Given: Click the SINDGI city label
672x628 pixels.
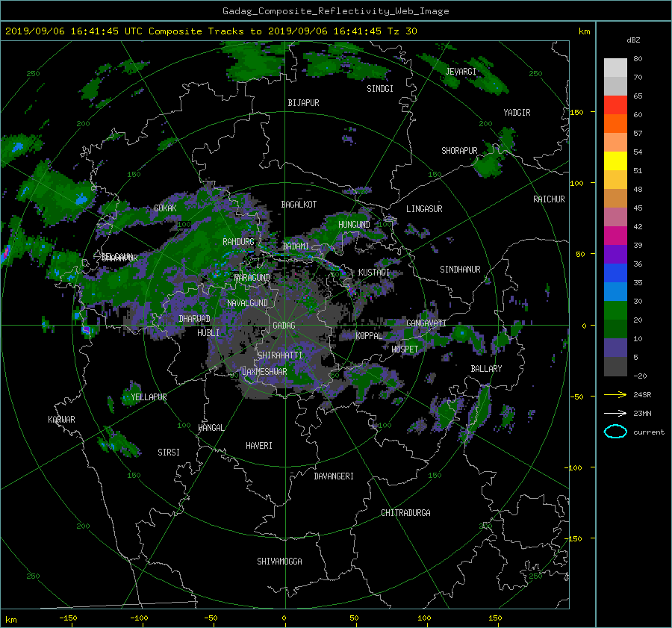Looking at the screenshot, I should pos(380,89).
